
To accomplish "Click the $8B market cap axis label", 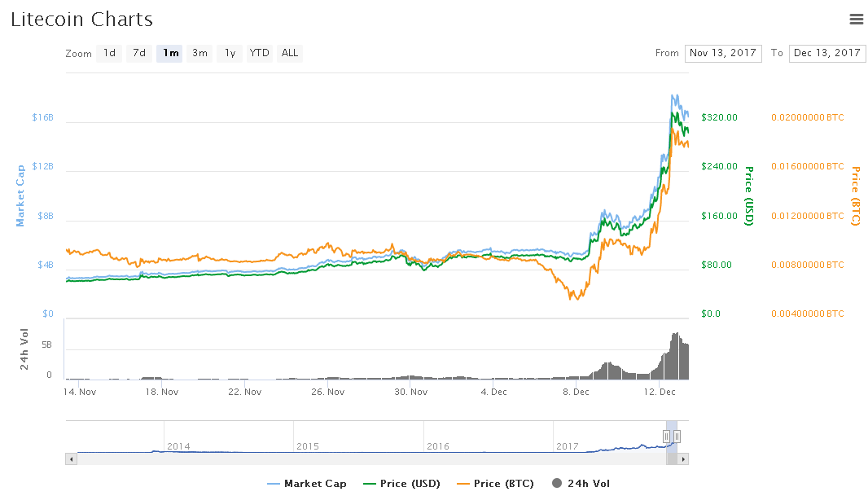I will [46, 215].
